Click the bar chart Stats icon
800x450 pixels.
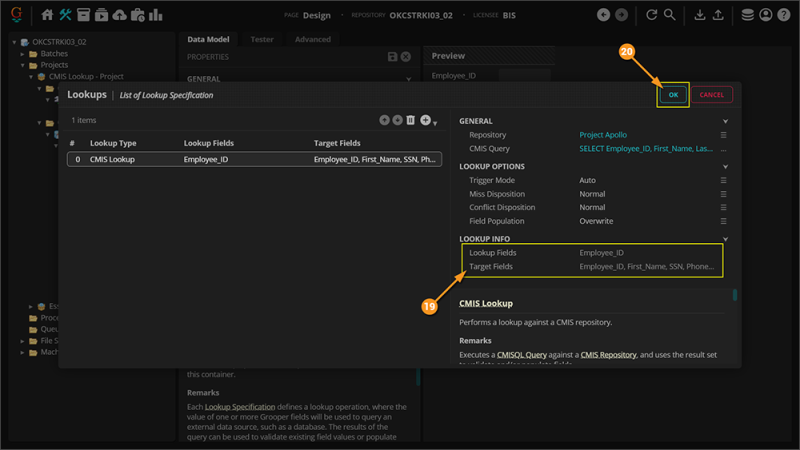(155, 15)
